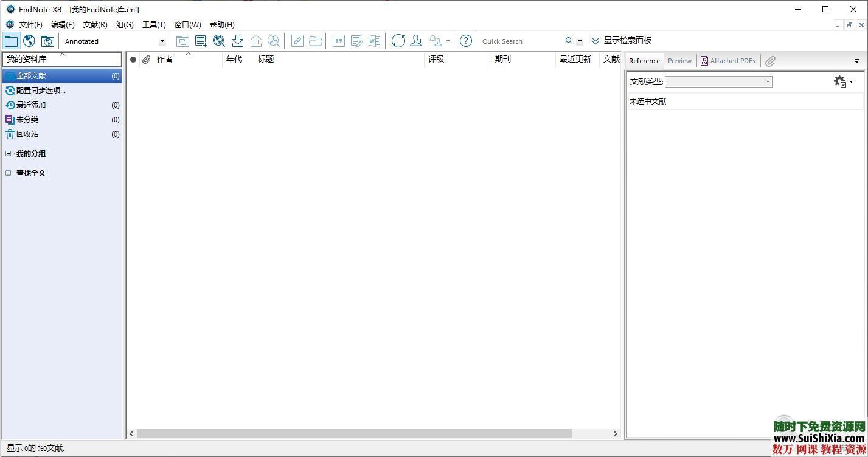Switch to Integrated Library and Online mode icon
Viewport: 868px width, 457px height.
(47, 41)
